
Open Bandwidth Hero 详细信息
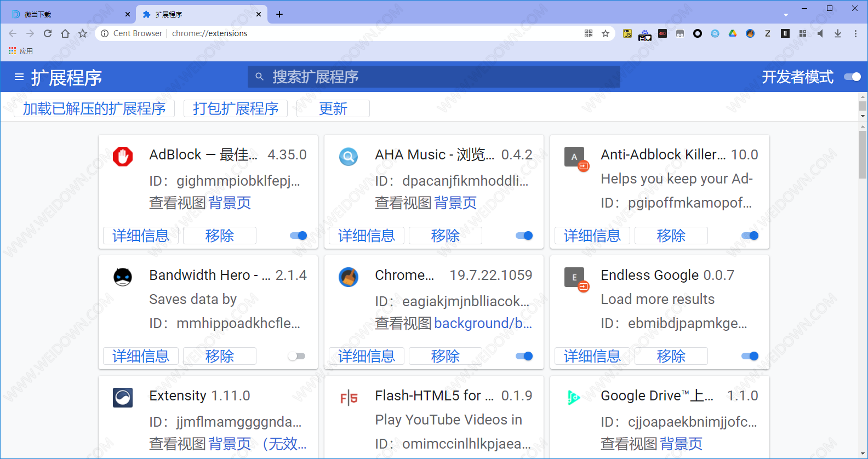pyautogui.click(x=141, y=356)
